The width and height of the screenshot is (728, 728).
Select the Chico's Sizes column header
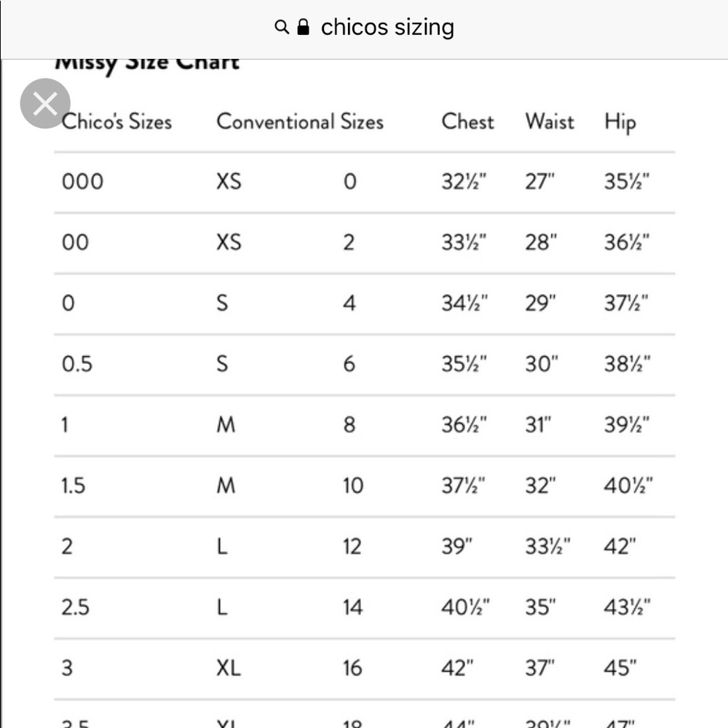point(116,122)
